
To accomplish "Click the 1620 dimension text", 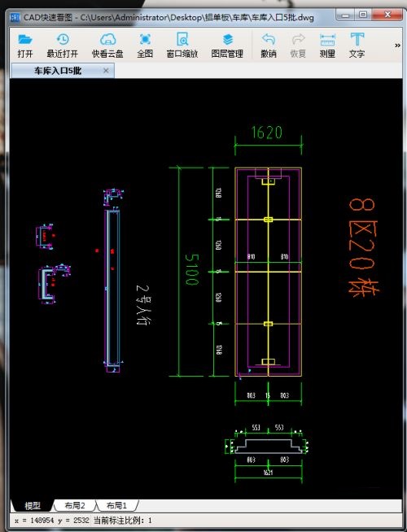I will [267, 133].
